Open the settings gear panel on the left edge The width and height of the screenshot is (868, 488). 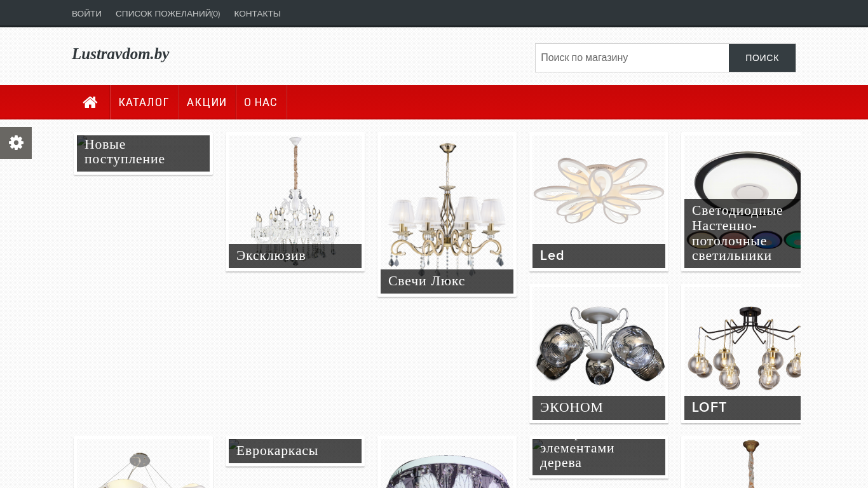(16, 143)
